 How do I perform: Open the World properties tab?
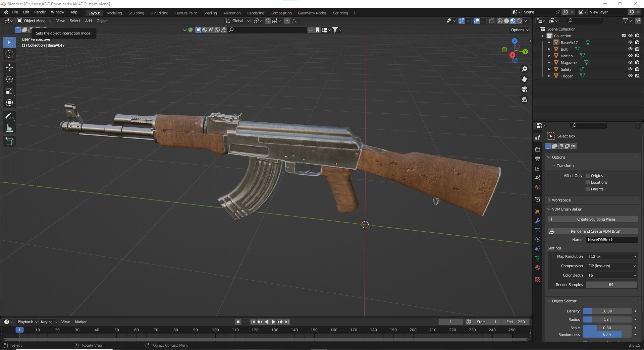point(538,187)
